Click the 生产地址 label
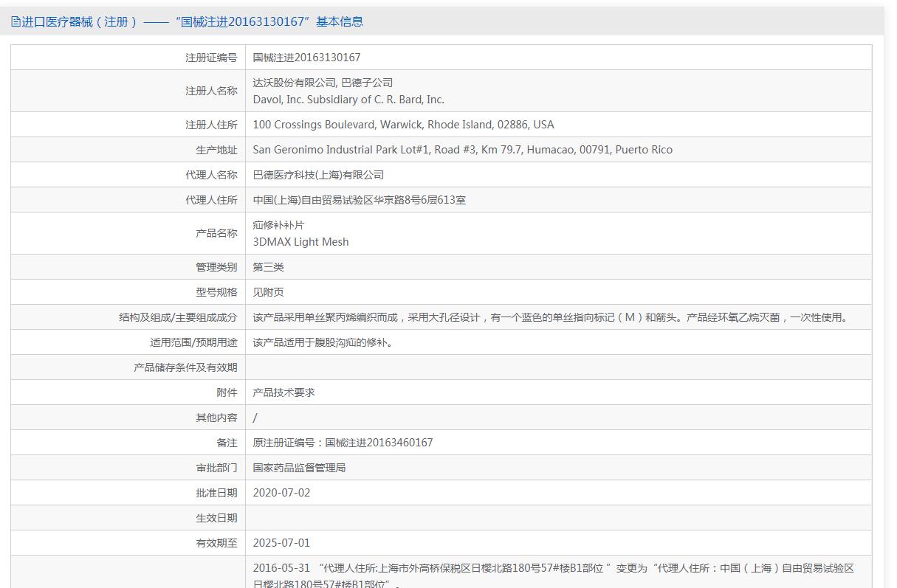Image resolution: width=897 pixels, height=588 pixels. tap(216, 150)
